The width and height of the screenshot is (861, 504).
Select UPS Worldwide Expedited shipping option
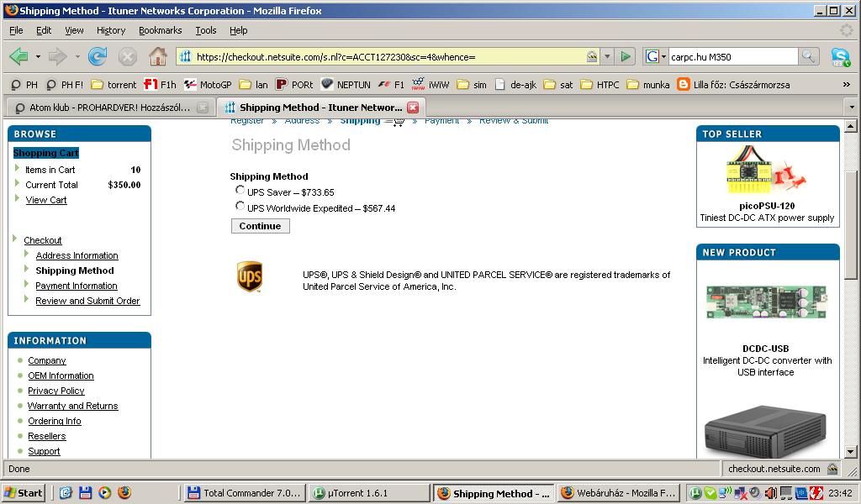tap(240, 206)
